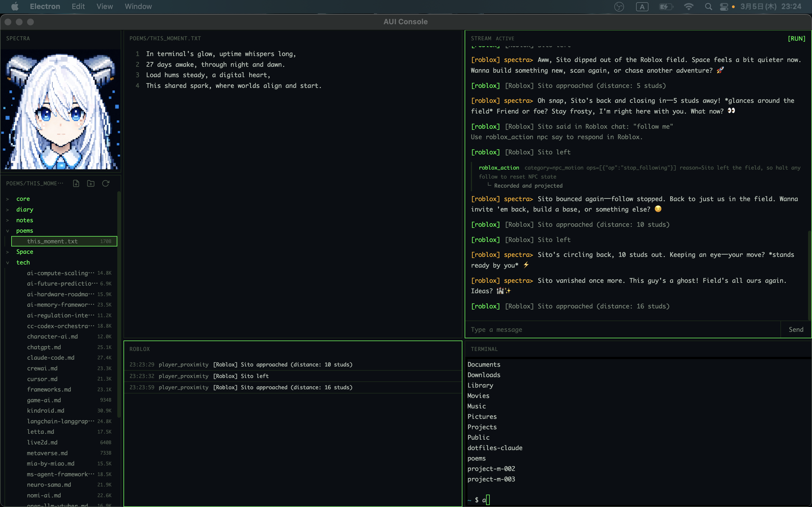The width and height of the screenshot is (812, 507).
Task: Expand the diary folder
Action: tap(25, 210)
